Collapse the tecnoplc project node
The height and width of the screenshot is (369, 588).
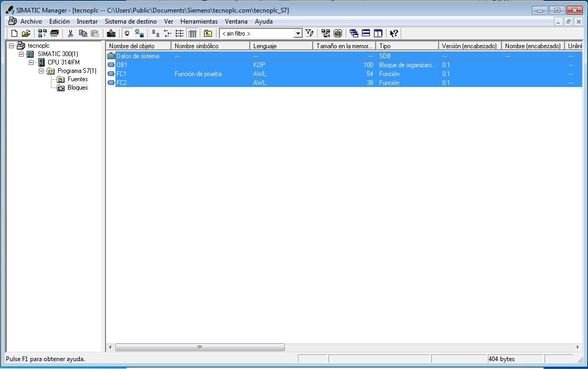pos(11,46)
